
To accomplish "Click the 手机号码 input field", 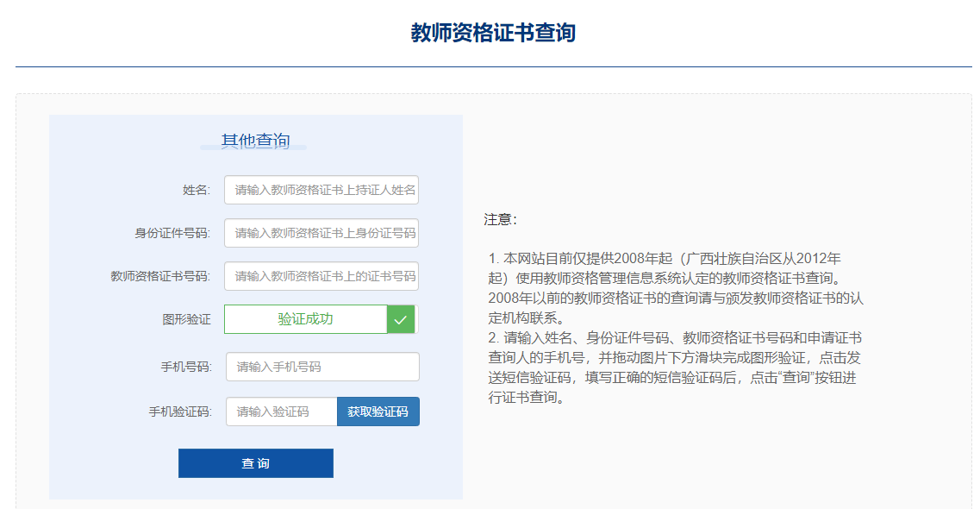I will (x=321, y=367).
